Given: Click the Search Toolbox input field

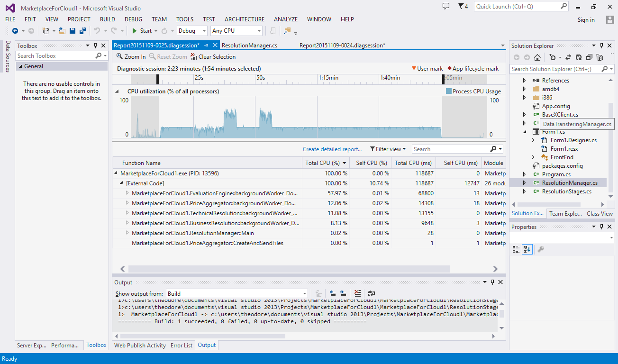Looking at the screenshot, I should pos(62,56).
